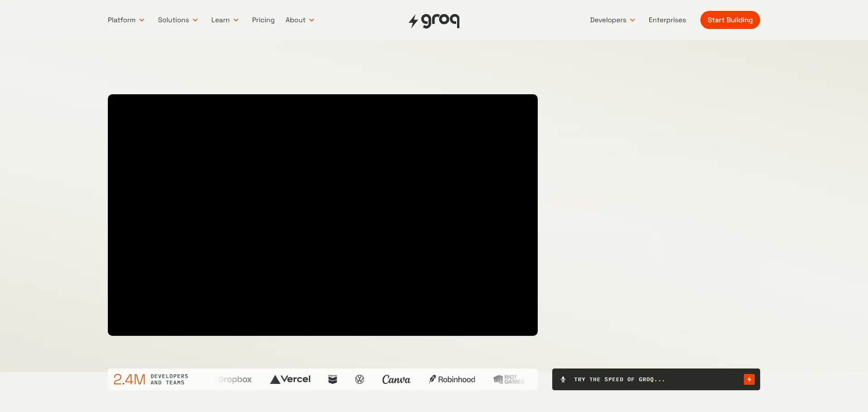Screen dimensions: 868x412
Task: Expand the Learn menu
Action: pyautogui.click(x=225, y=20)
